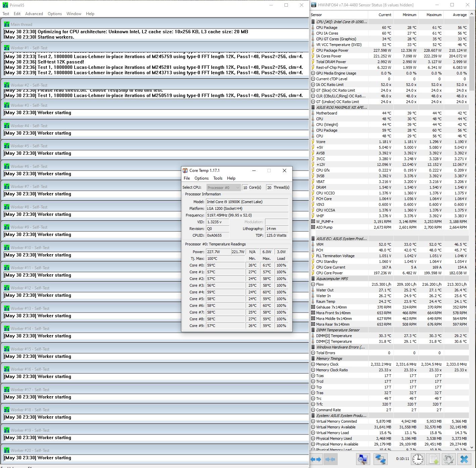Screen dimensions: 476x468
Task: Click the Model field showing Intel Core i9 10900K
Action: pos(247,202)
